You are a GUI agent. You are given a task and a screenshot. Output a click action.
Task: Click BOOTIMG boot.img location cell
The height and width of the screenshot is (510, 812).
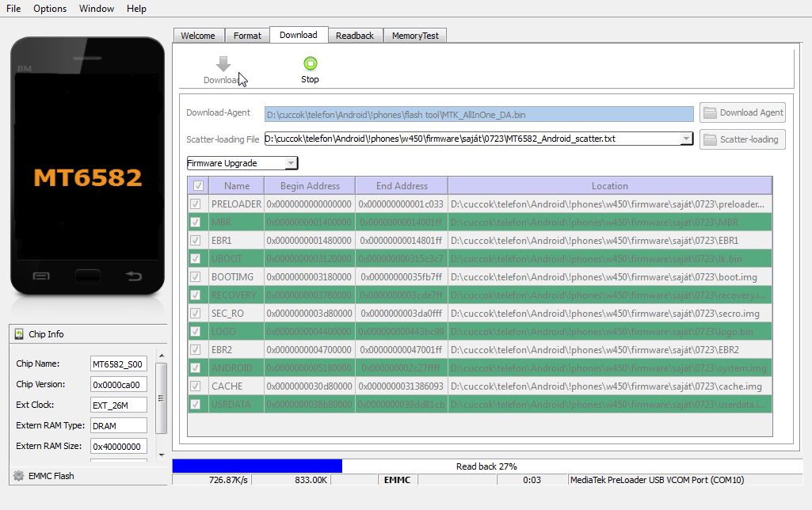(x=609, y=277)
